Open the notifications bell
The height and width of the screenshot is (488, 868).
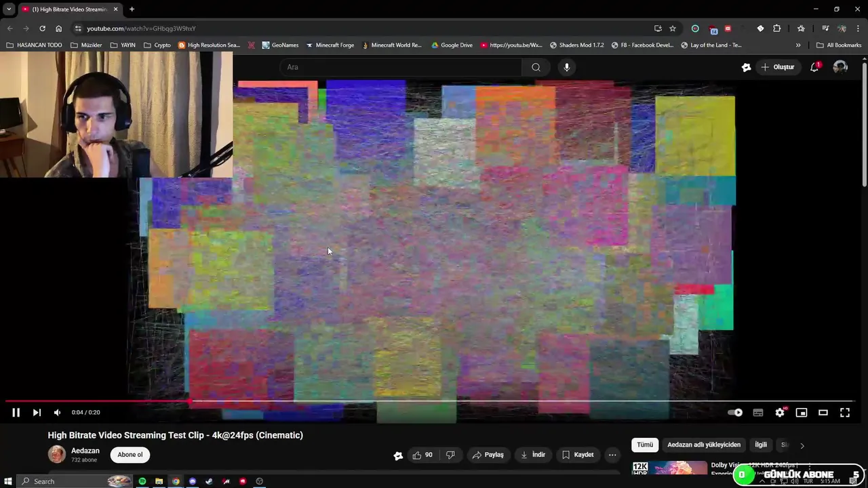point(814,67)
